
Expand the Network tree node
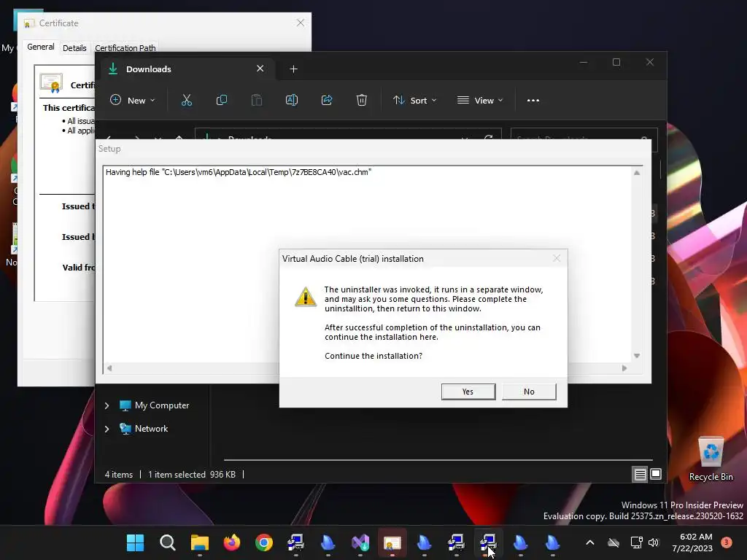coord(107,429)
